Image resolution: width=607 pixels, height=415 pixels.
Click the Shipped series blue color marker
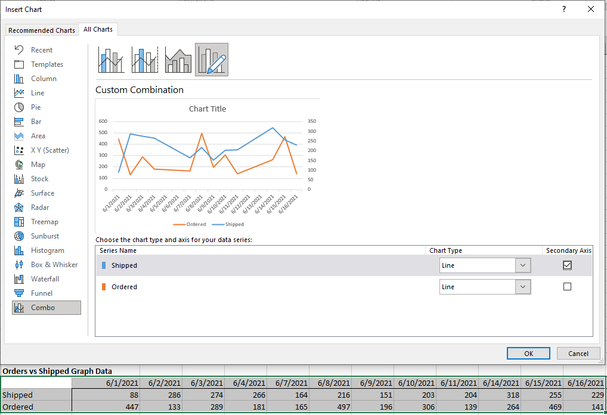(103, 265)
